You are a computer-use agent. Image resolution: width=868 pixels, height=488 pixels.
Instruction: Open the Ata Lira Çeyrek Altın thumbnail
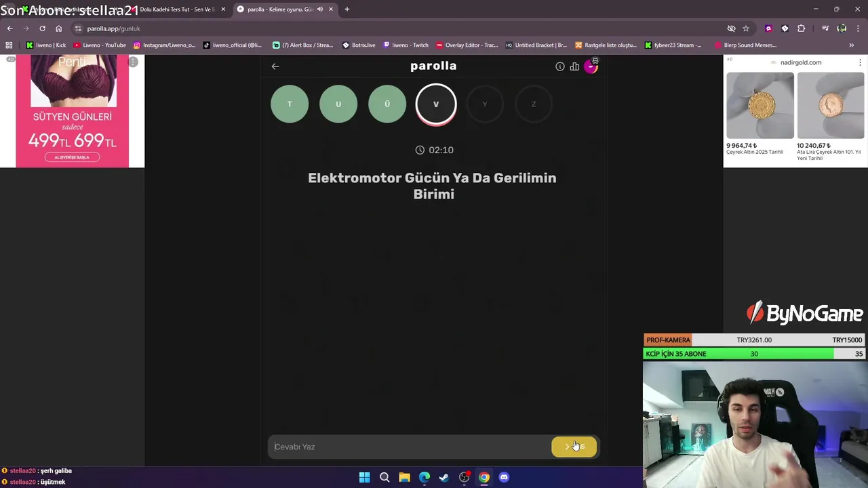pos(831,105)
